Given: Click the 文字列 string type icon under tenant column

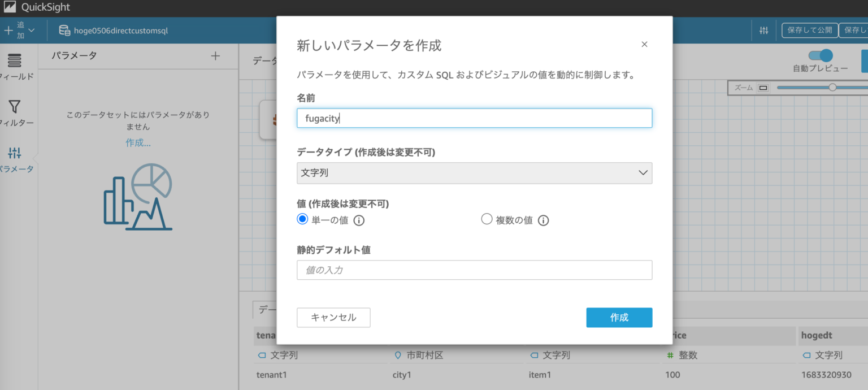Looking at the screenshot, I should (x=262, y=355).
